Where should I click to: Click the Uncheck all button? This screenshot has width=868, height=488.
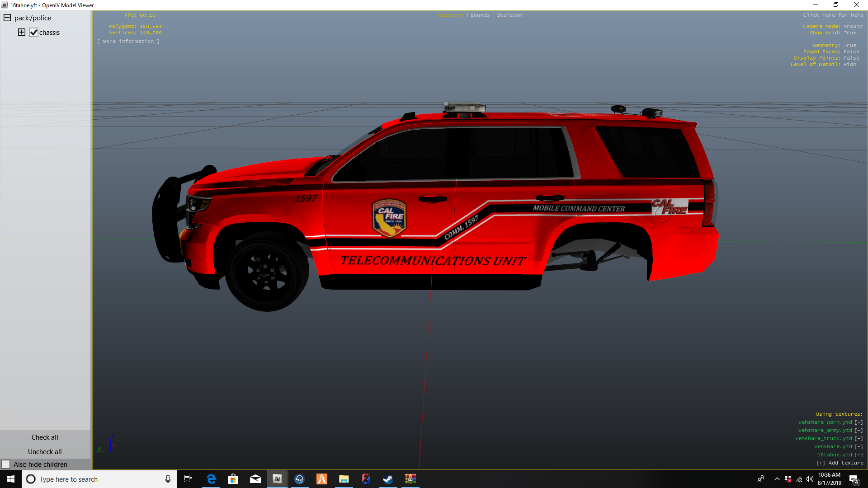click(x=45, y=452)
